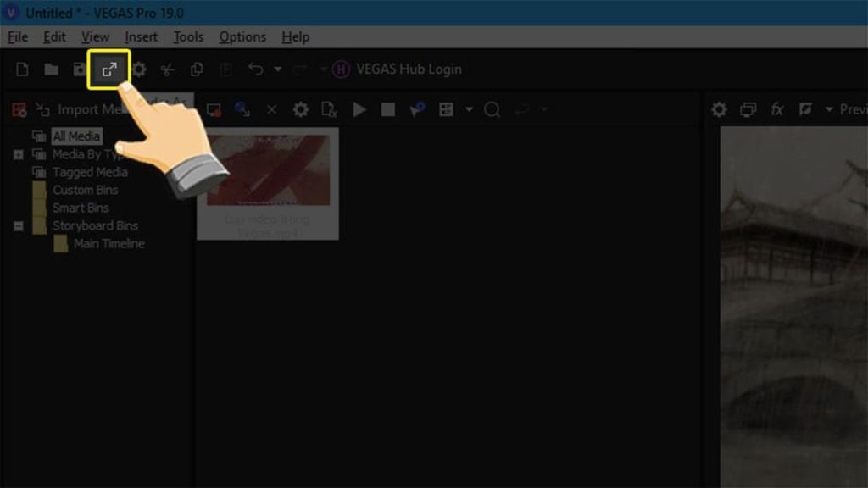Open the Options menu
This screenshot has height=488, width=868.
242,36
